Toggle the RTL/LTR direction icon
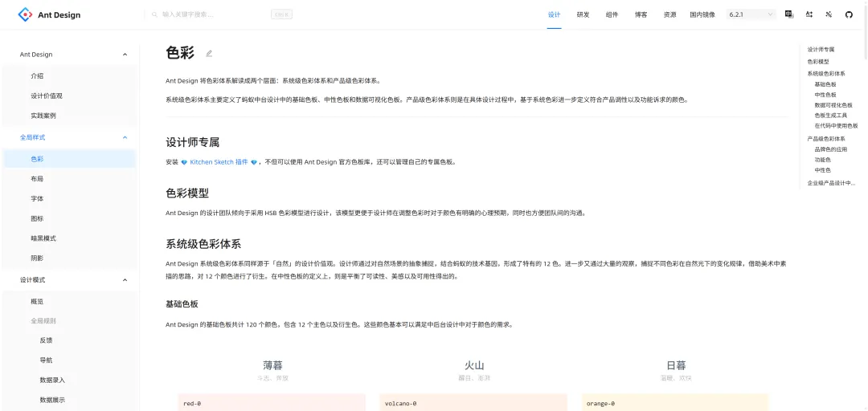Screen dimensions: 868x411 click(809, 15)
